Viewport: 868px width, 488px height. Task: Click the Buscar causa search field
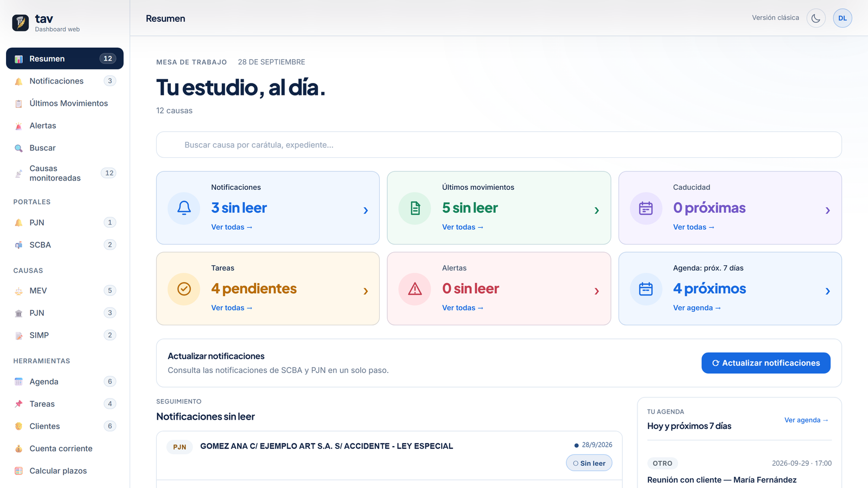coord(499,145)
